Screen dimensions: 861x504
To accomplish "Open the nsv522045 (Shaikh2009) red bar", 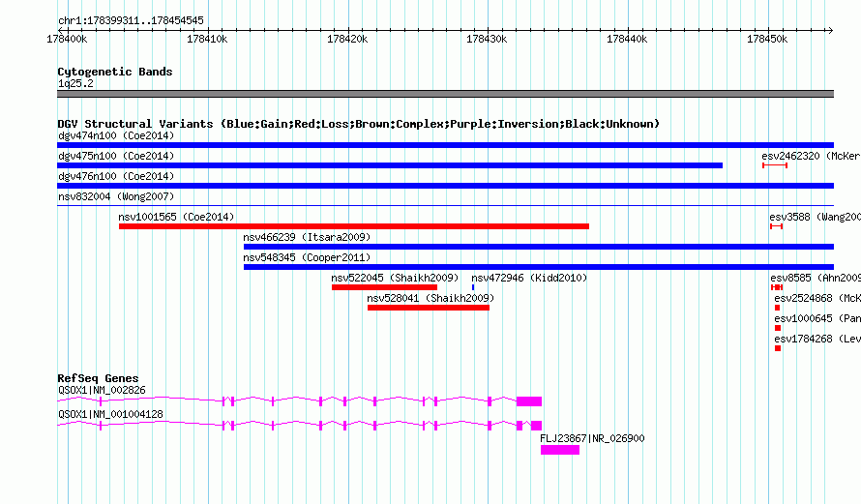I will click(384, 287).
